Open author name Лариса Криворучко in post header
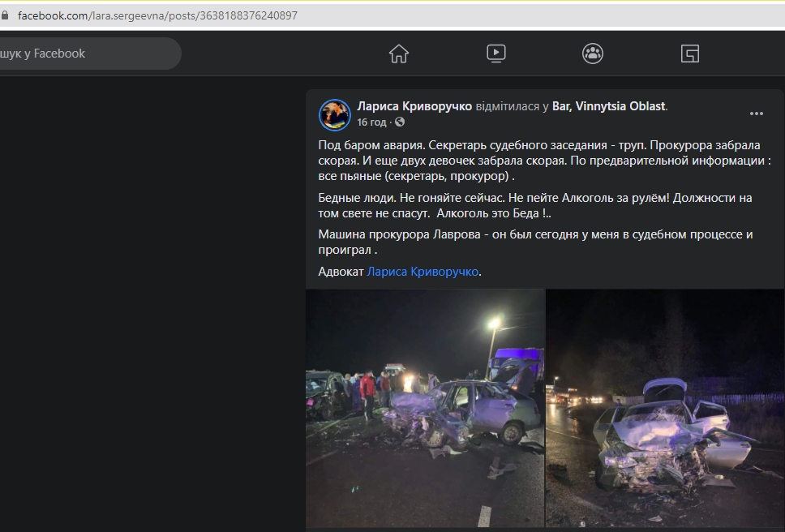 click(x=414, y=106)
